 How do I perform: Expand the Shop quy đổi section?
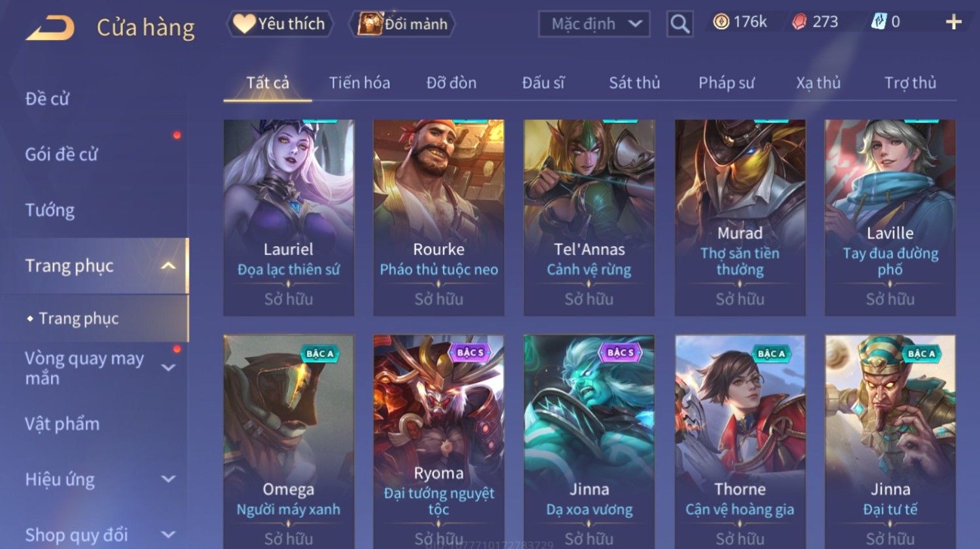click(169, 535)
